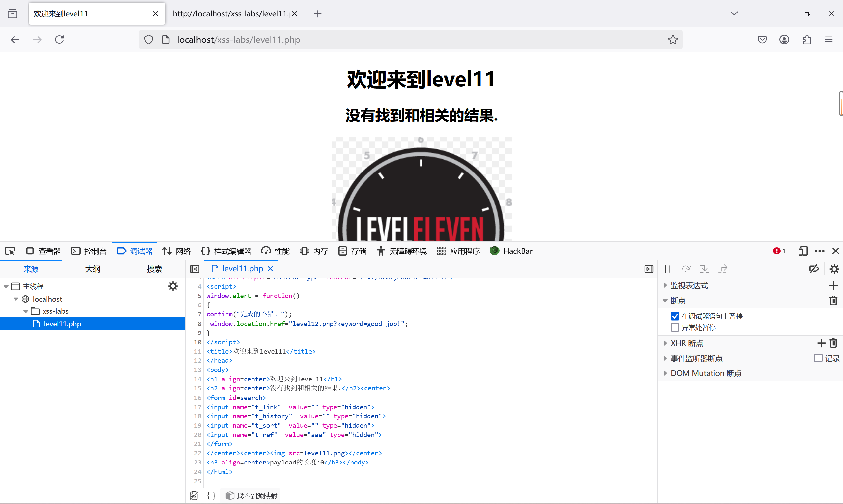Click the element picker icon
Screen dimensions: 843x504
pos(10,251)
